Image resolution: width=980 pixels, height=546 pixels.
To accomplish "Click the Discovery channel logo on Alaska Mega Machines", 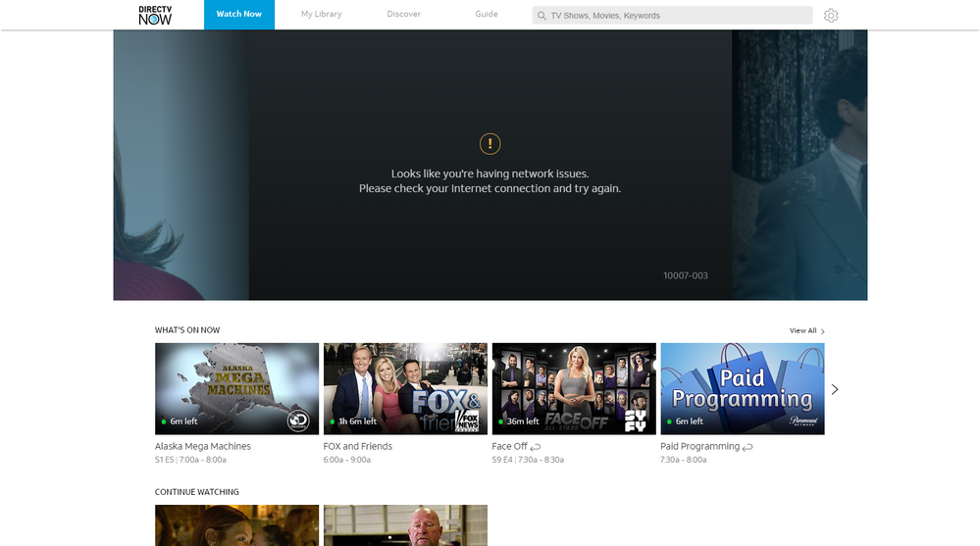I will [x=298, y=422].
